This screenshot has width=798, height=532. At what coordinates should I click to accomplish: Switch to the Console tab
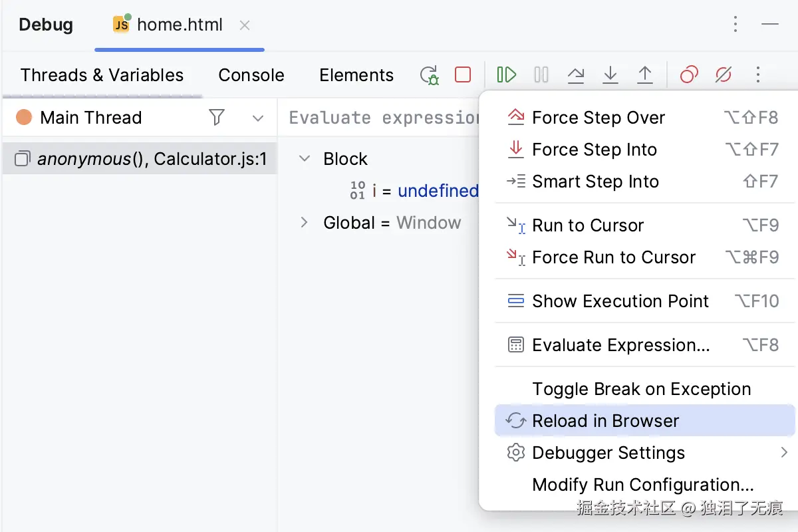[x=251, y=75]
